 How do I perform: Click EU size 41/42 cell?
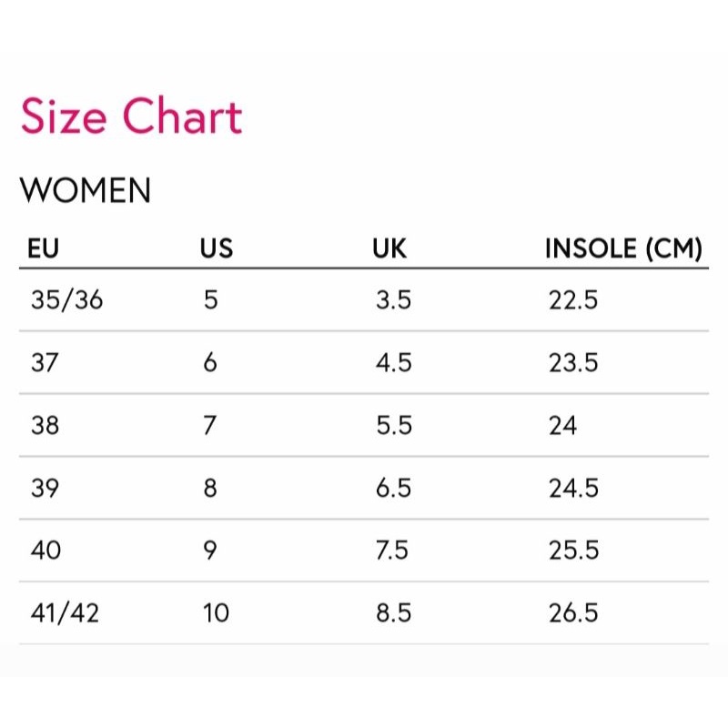65,613
